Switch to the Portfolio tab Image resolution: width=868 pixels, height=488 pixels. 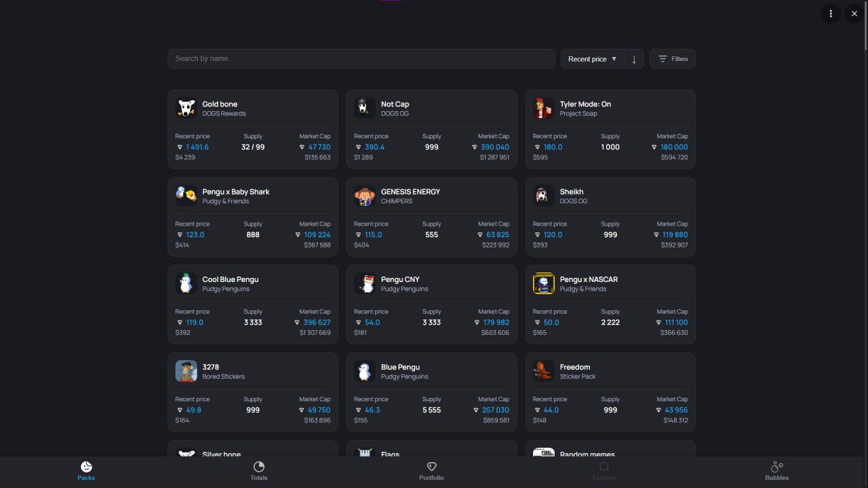point(431,471)
